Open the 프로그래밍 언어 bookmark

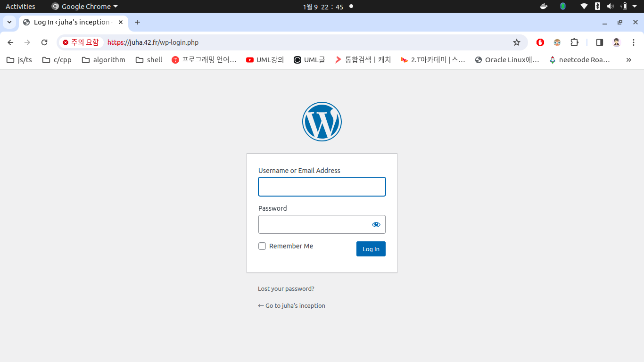tap(204, 60)
